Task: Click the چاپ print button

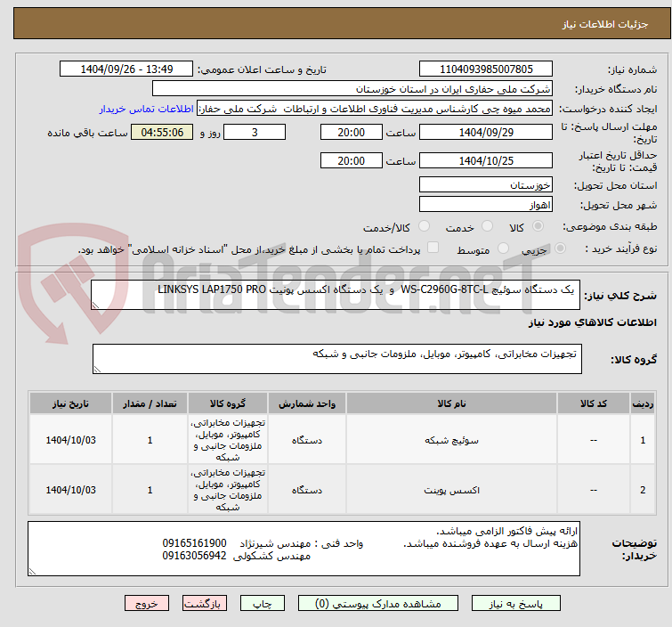Action: [x=263, y=604]
